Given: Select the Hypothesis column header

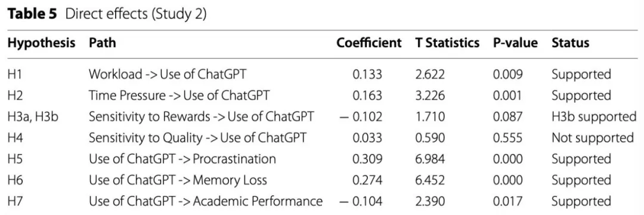Looking at the screenshot, I should pos(41,43).
